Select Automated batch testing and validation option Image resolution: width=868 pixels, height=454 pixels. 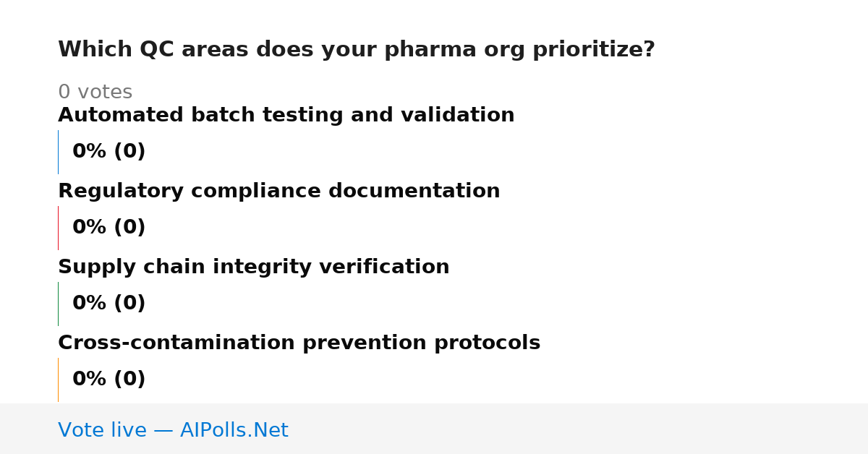286,116
